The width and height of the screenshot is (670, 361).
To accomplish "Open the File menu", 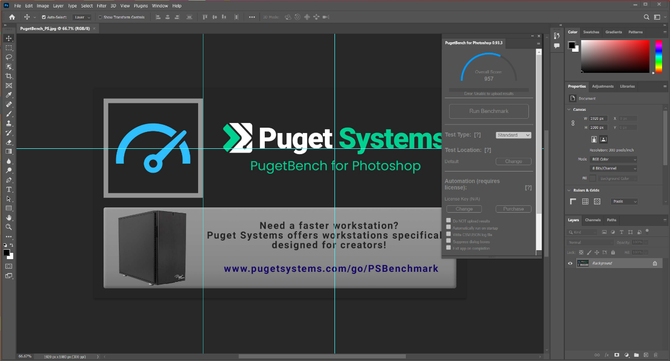I will tap(17, 6).
